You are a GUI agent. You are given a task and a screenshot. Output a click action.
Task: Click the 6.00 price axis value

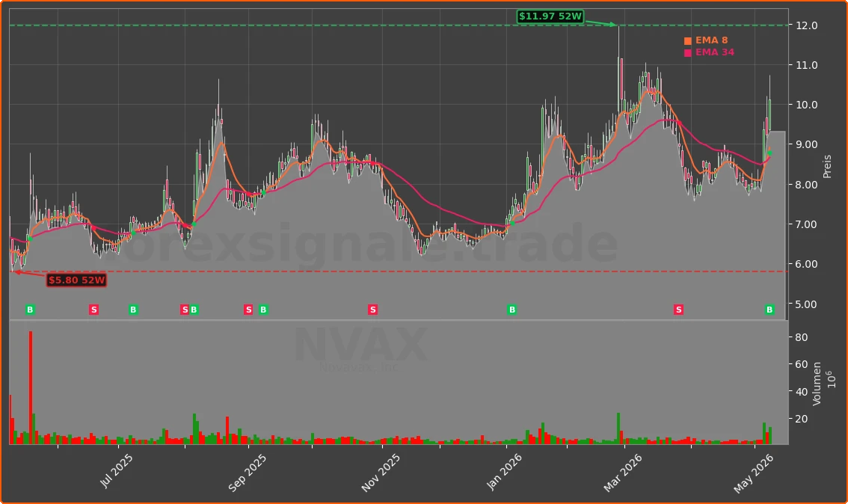click(x=806, y=265)
